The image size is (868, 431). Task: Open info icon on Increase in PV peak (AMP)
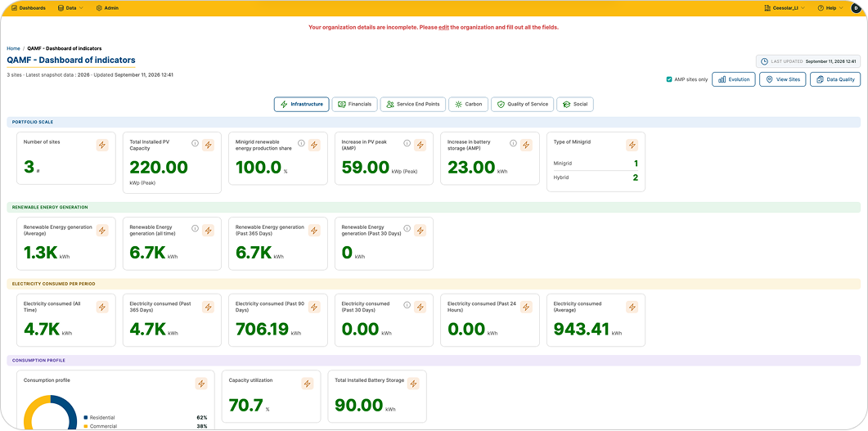pyautogui.click(x=407, y=143)
